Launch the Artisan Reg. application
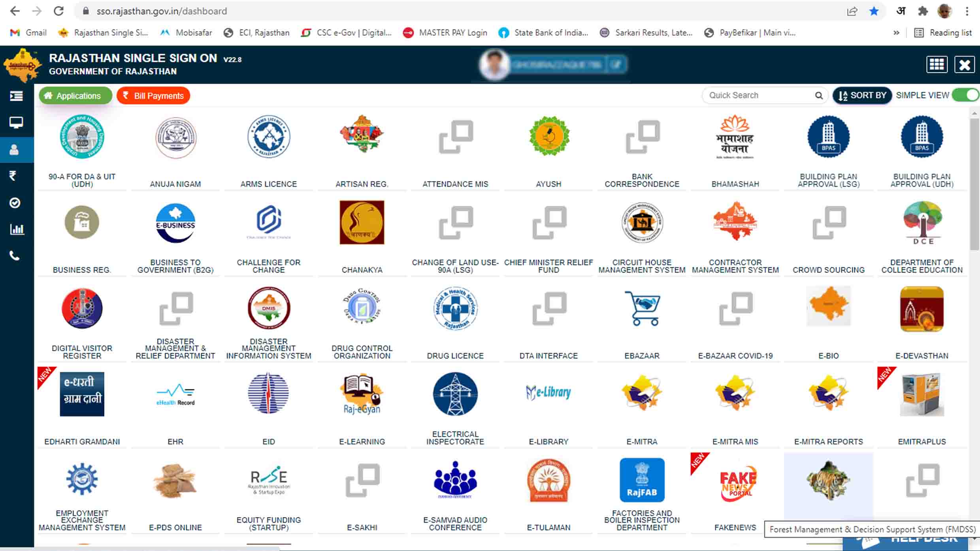The image size is (980, 551). pos(362,134)
